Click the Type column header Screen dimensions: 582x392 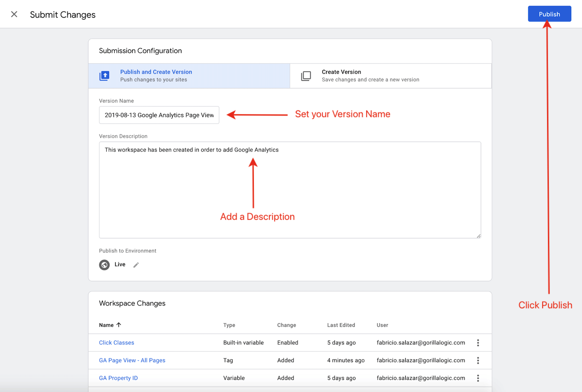click(x=229, y=325)
